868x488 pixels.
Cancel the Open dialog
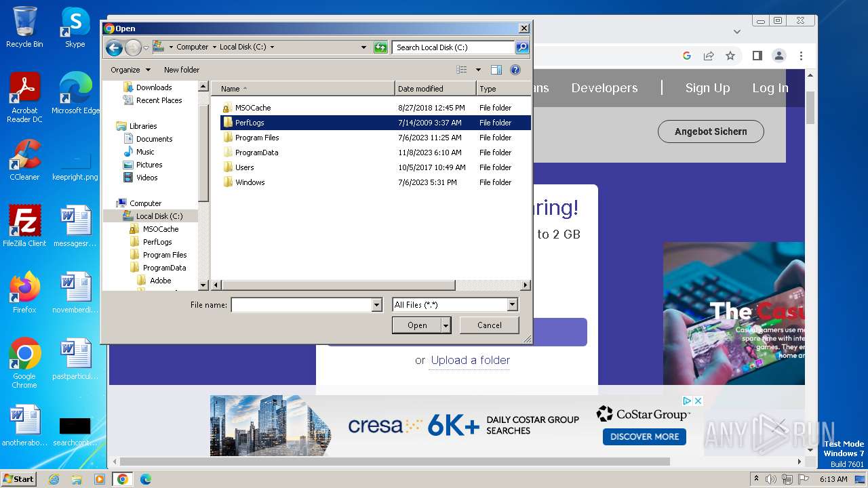click(490, 325)
